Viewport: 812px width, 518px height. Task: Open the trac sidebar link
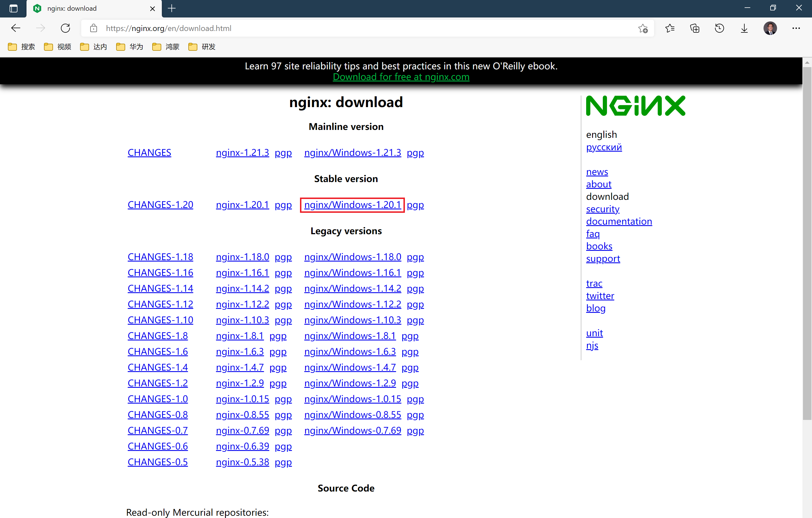(x=594, y=284)
